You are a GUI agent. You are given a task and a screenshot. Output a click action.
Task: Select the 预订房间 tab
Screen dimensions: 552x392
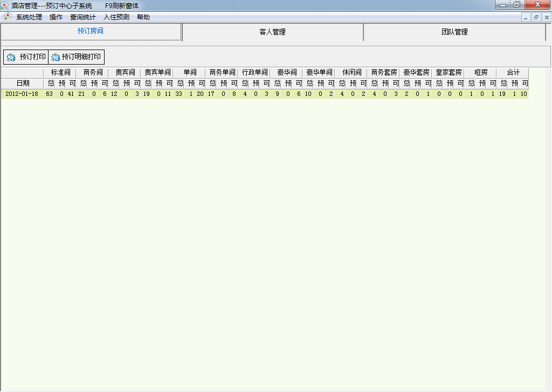coord(91,31)
